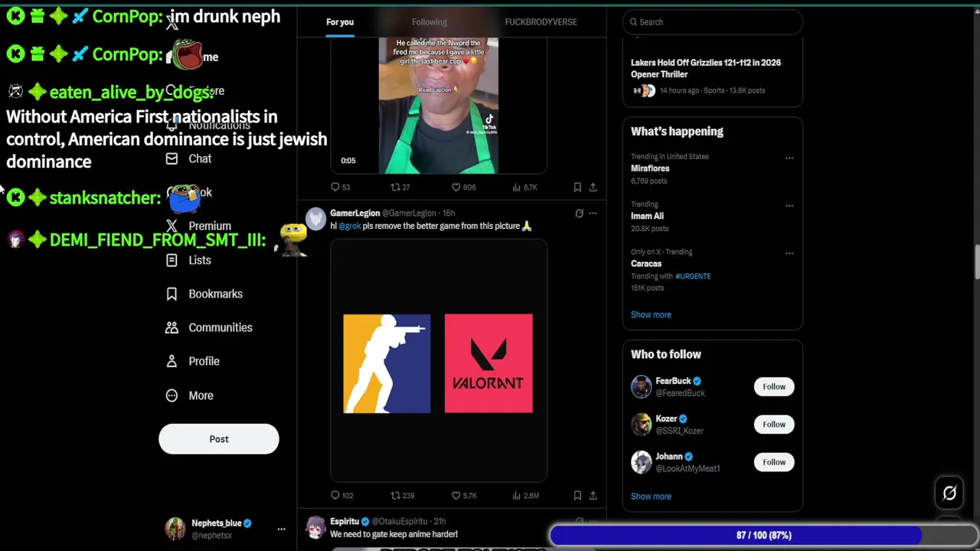Click the Communities people icon

(x=171, y=328)
